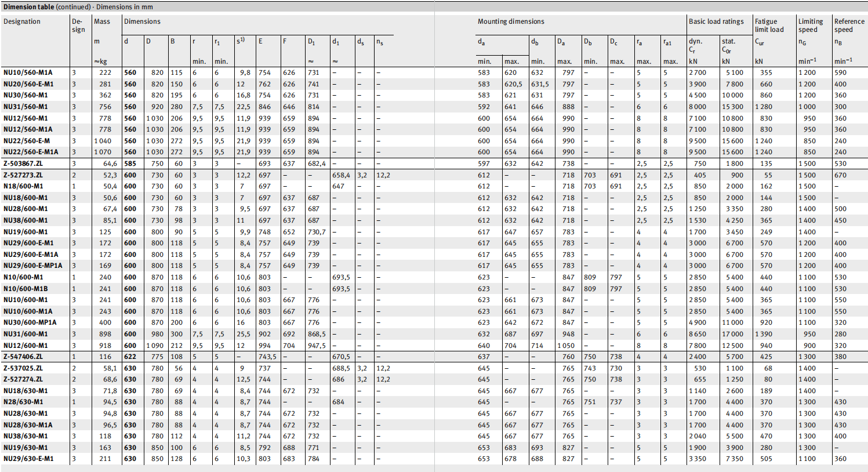Select the 743,5 value in column E
Viewport: 868px width, 472px height.
tap(267, 357)
